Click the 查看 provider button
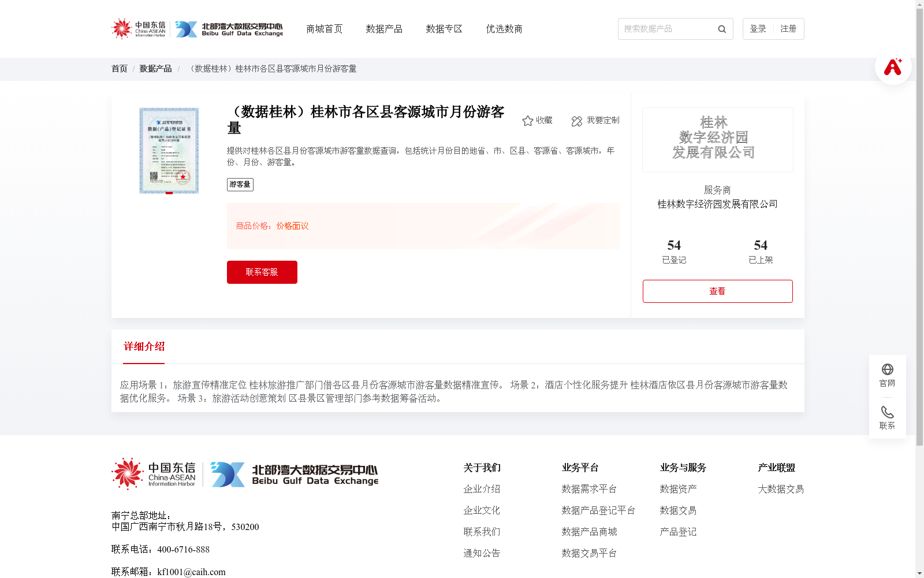 pyautogui.click(x=718, y=291)
